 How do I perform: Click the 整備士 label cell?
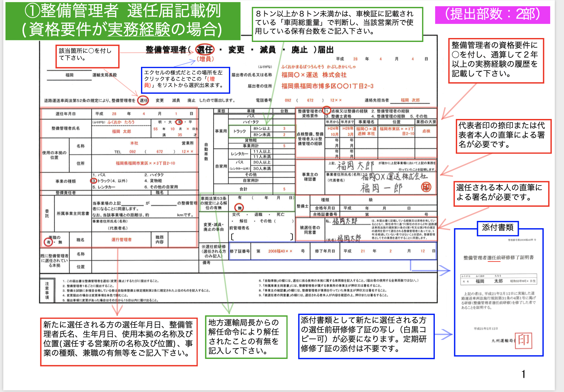pyautogui.click(x=303, y=206)
